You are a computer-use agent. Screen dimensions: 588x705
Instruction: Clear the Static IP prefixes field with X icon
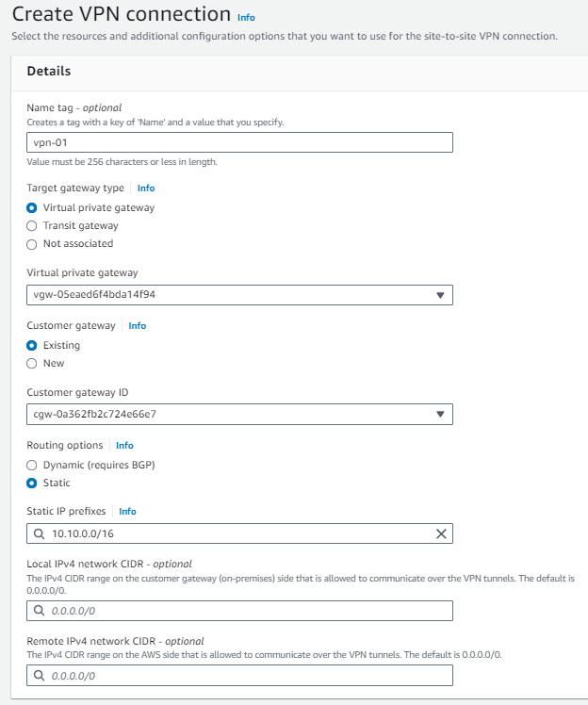click(x=440, y=534)
